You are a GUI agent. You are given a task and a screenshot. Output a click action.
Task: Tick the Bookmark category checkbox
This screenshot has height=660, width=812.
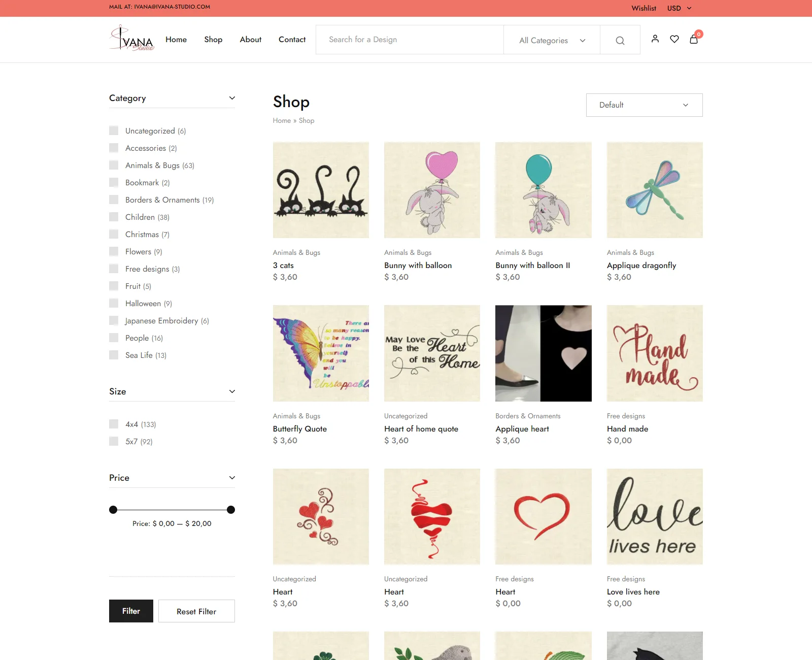[114, 182]
